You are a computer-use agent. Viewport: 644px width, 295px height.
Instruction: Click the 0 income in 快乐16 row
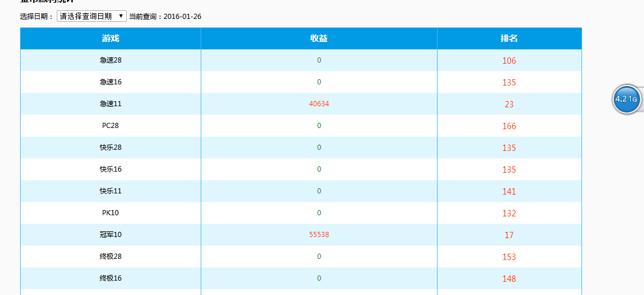[x=319, y=169]
